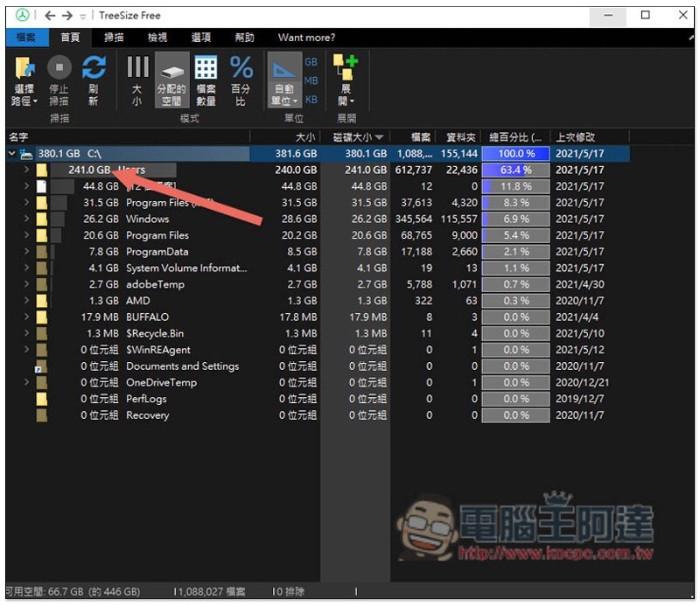Switch unit to MB

(311, 80)
